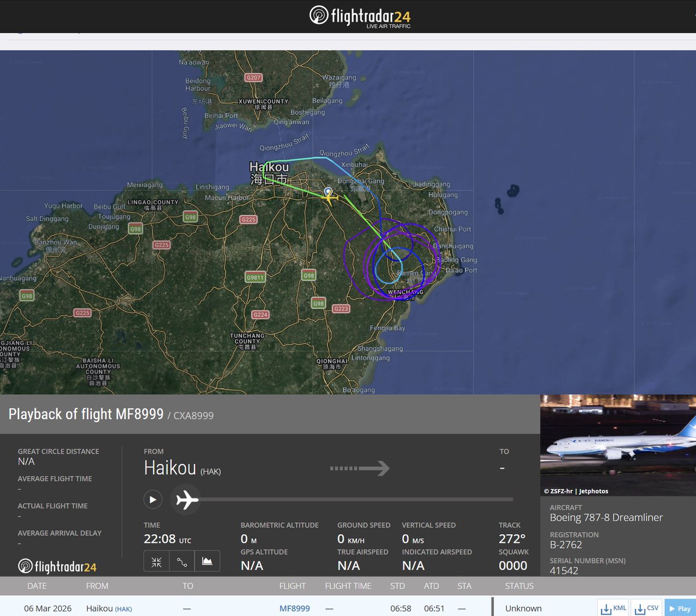Click the arrow between From and To
The height and width of the screenshot is (616, 696).
[x=359, y=468]
